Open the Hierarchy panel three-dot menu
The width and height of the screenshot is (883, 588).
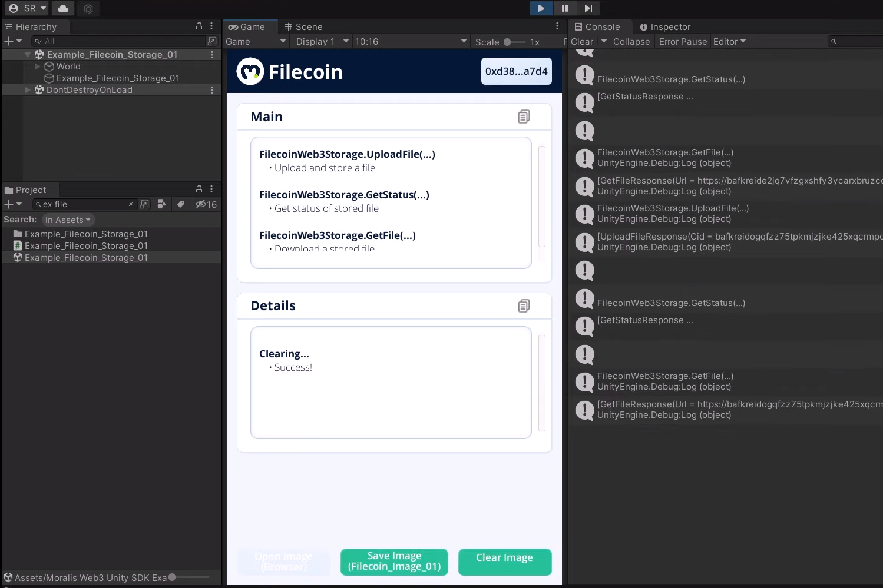point(211,26)
